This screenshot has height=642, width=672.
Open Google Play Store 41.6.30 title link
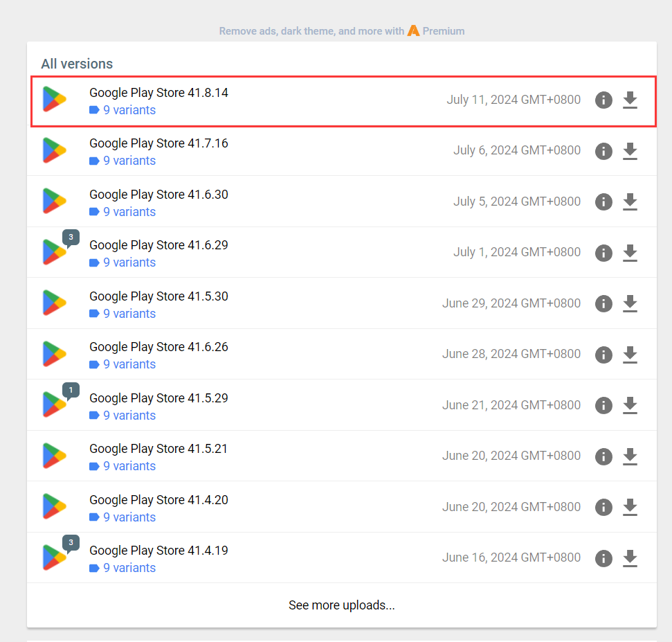158,195
